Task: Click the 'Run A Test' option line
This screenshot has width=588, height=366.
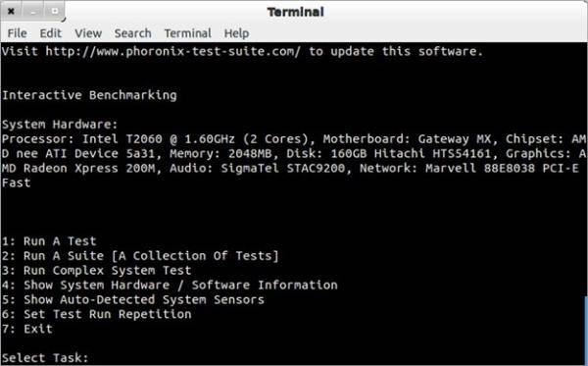Action: coord(49,241)
